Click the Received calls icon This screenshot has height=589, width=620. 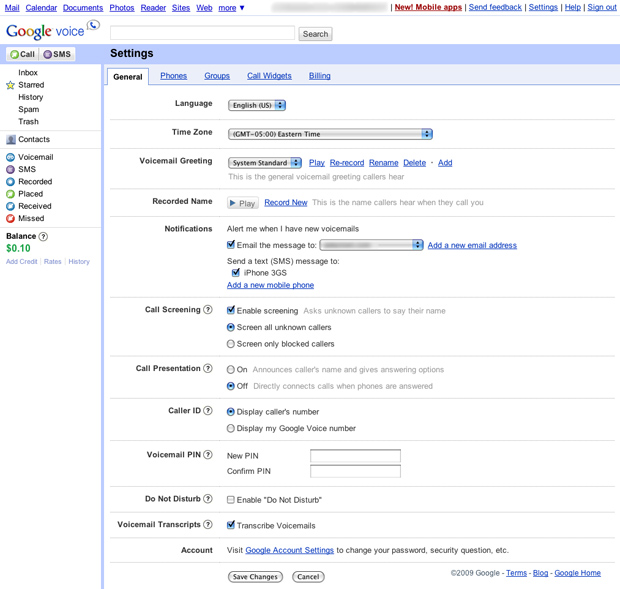(10, 206)
